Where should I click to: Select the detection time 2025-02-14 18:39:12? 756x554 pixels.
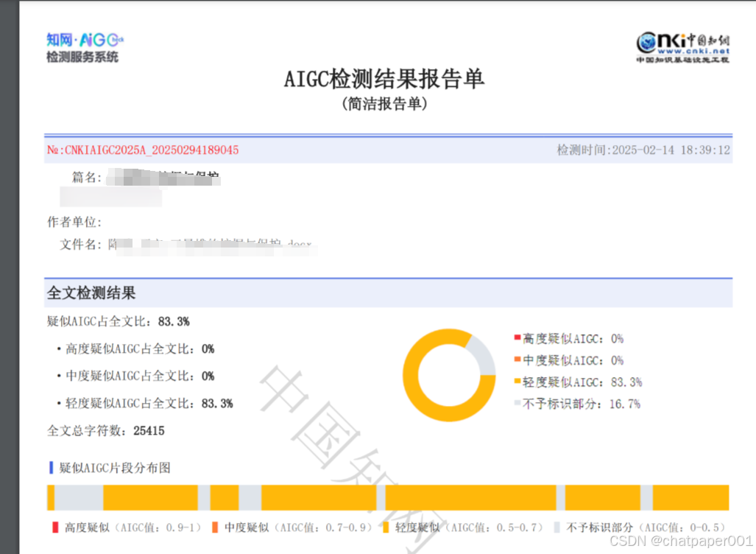[671, 150]
